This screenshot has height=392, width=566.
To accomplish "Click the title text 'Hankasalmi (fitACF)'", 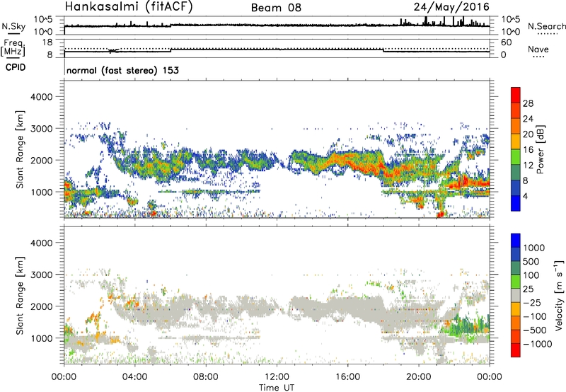I will [x=129, y=7].
